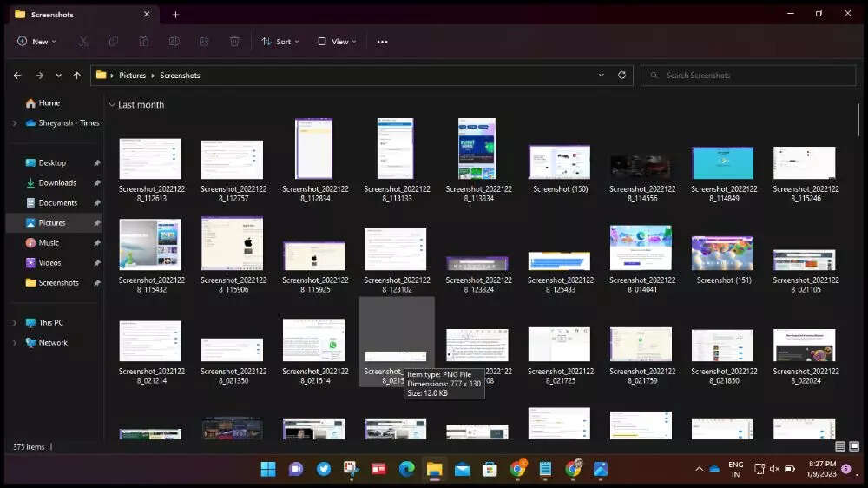The width and height of the screenshot is (868, 488).
Task: Switch to details view in status bar
Action: tap(840, 446)
